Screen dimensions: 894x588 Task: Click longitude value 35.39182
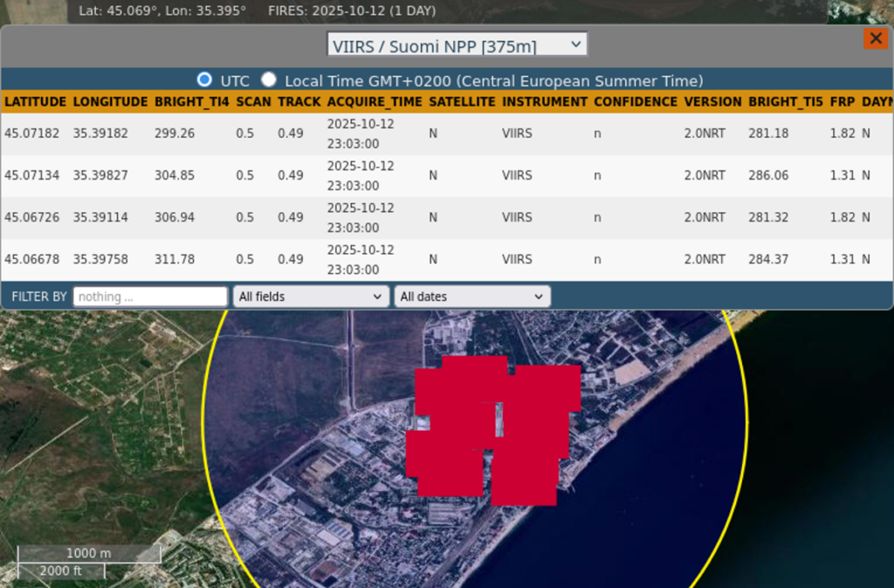(x=100, y=133)
